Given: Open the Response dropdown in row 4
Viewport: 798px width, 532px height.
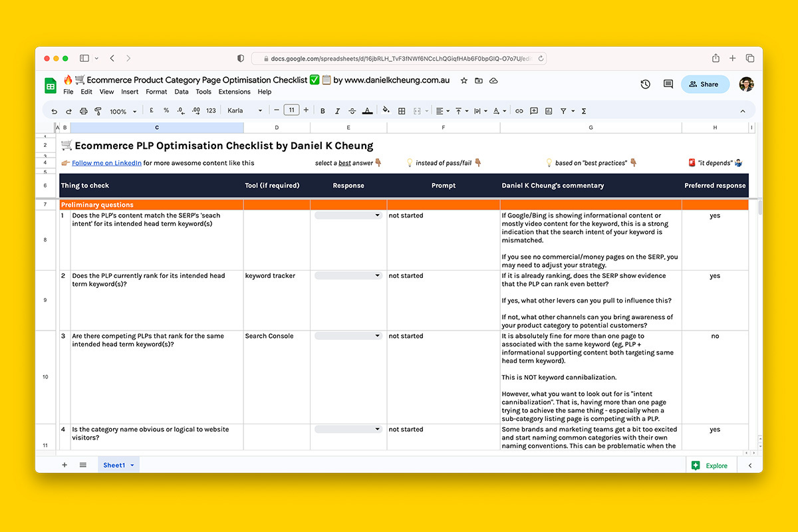Looking at the screenshot, I should (x=348, y=429).
